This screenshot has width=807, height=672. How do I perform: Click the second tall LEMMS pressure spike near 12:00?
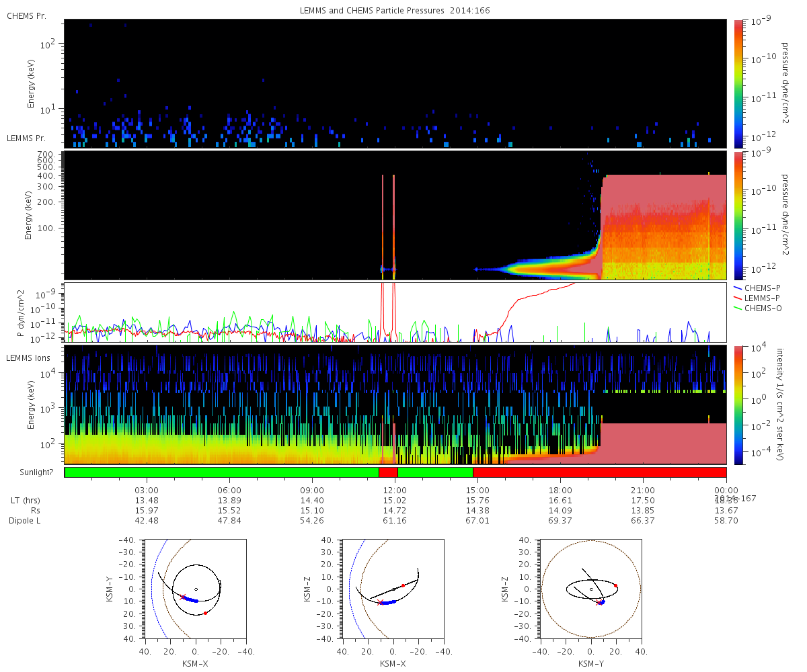click(394, 222)
